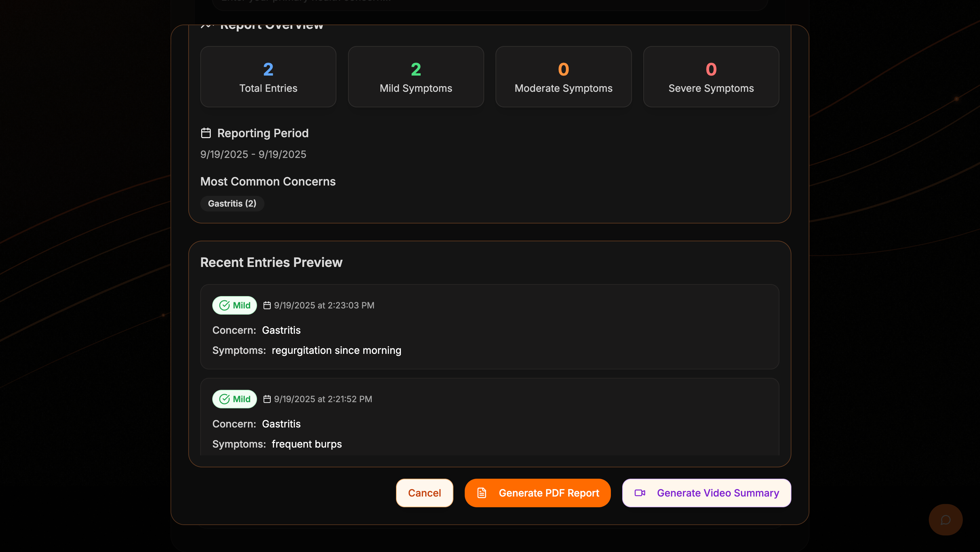Click the Reporting Period calendar icon

click(206, 133)
